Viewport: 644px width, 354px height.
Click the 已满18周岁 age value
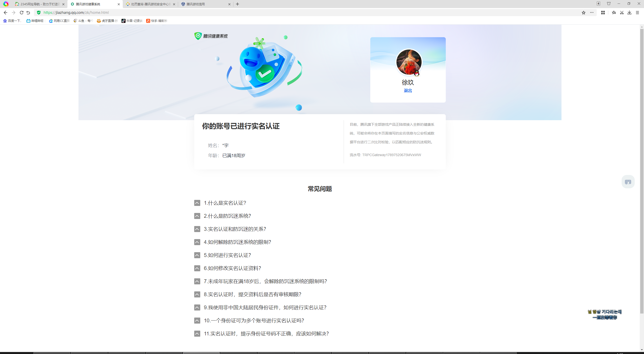click(234, 156)
